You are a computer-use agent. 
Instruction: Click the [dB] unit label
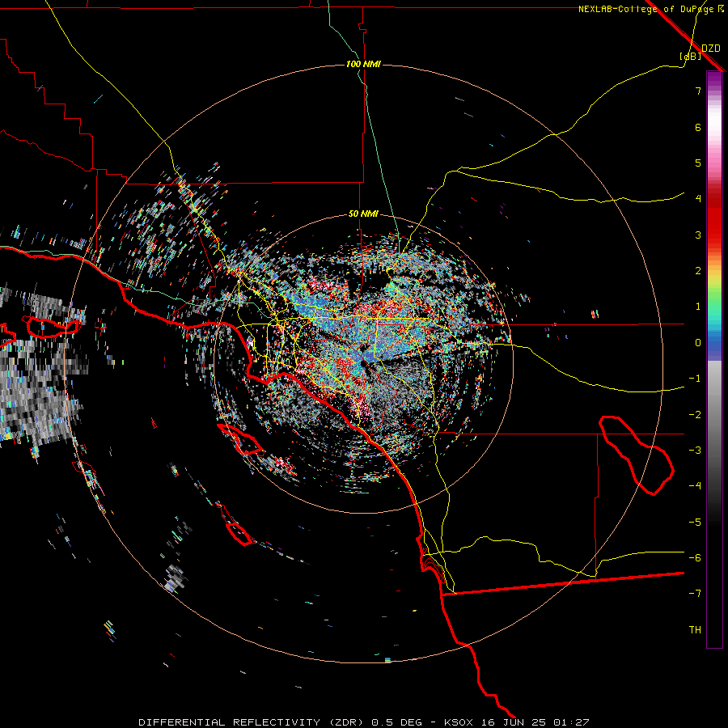tap(691, 57)
